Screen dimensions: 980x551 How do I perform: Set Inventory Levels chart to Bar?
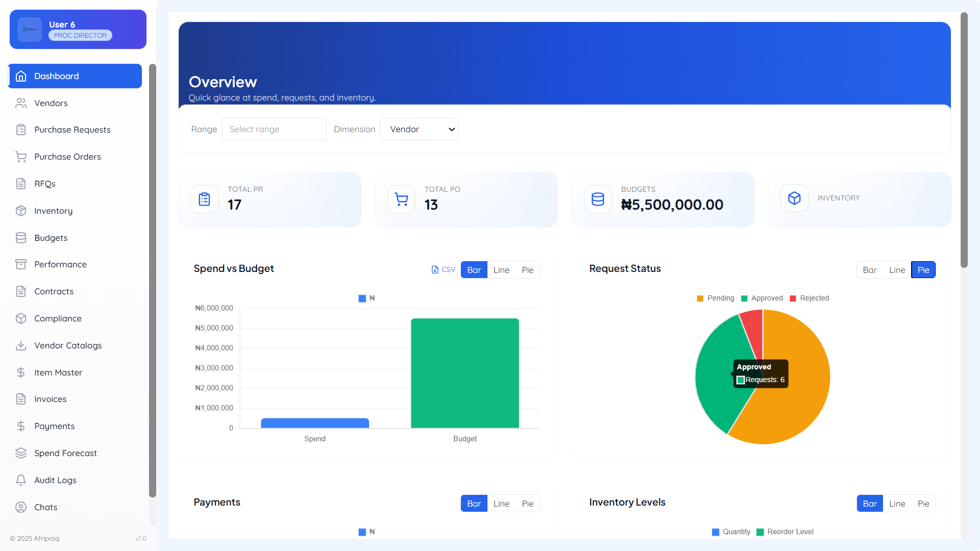870,504
